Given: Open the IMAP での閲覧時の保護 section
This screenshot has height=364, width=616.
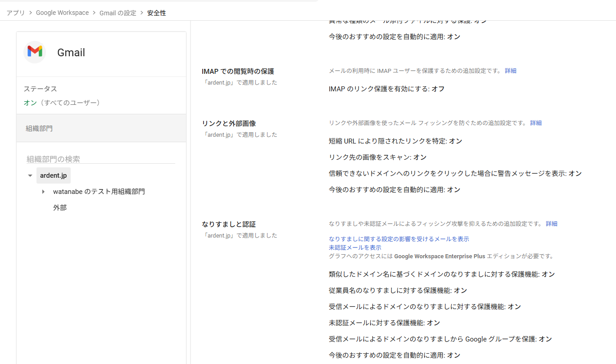Looking at the screenshot, I should click(238, 71).
